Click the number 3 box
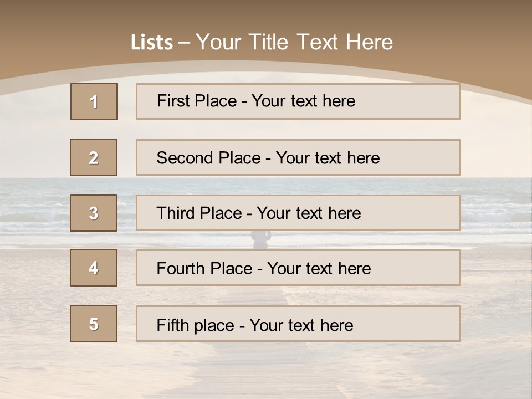Image resolution: width=532 pixels, height=399 pixels. pos(94,213)
